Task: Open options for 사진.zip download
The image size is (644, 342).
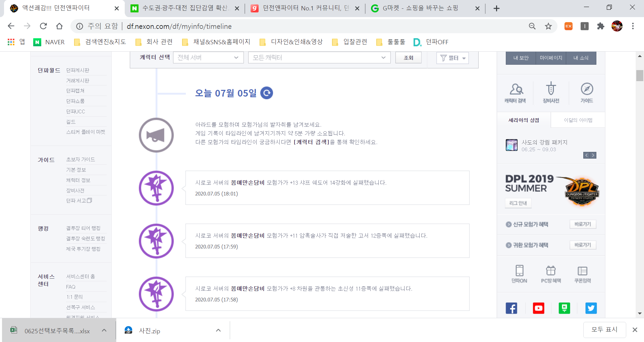Action: click(218, 330)
